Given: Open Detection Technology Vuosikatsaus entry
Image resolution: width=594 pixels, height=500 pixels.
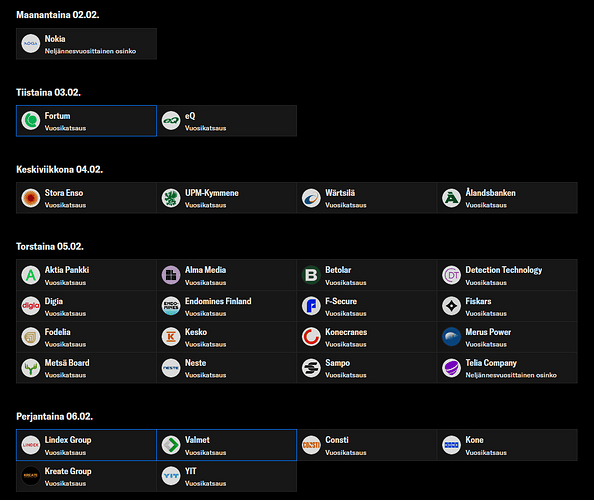Looking at the screenshot, I should click(x=507, y=275).
